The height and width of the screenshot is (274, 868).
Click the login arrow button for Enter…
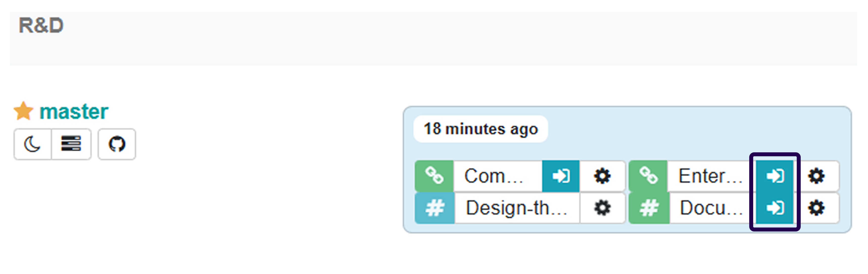(775, 176)
